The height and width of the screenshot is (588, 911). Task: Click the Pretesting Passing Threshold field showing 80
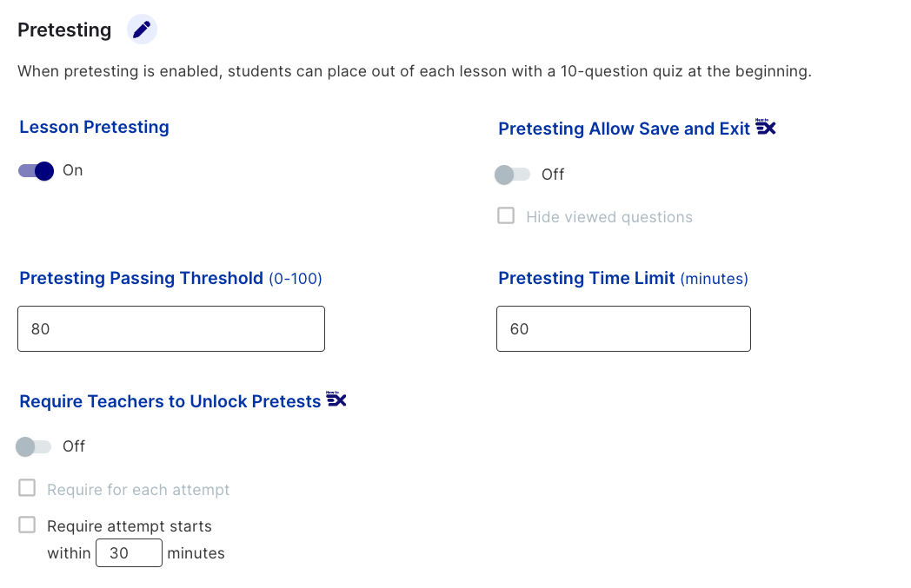(170, 328)
